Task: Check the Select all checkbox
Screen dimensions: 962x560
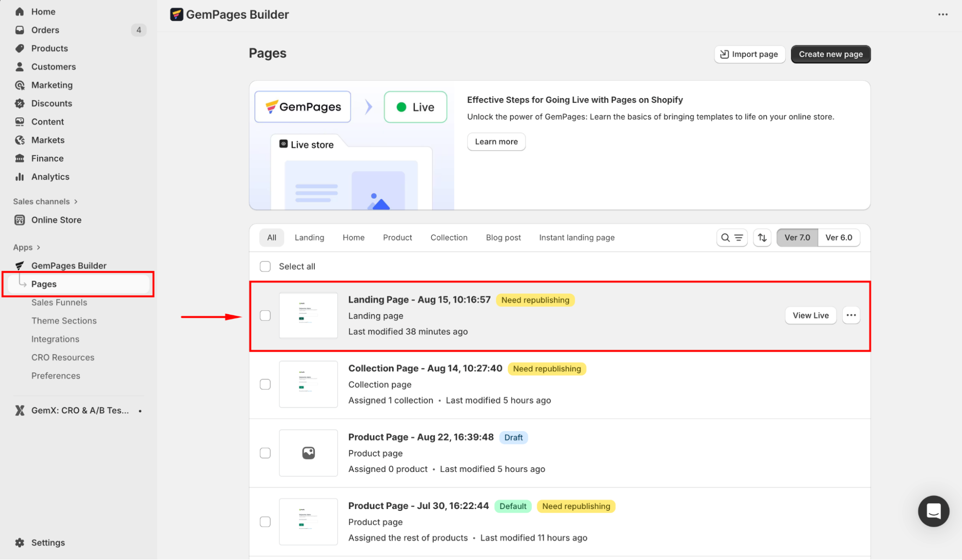Action: pos(265,267)
